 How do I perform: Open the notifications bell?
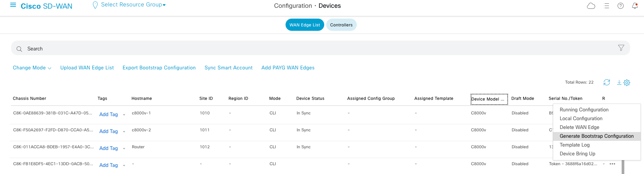click(635, 6)
